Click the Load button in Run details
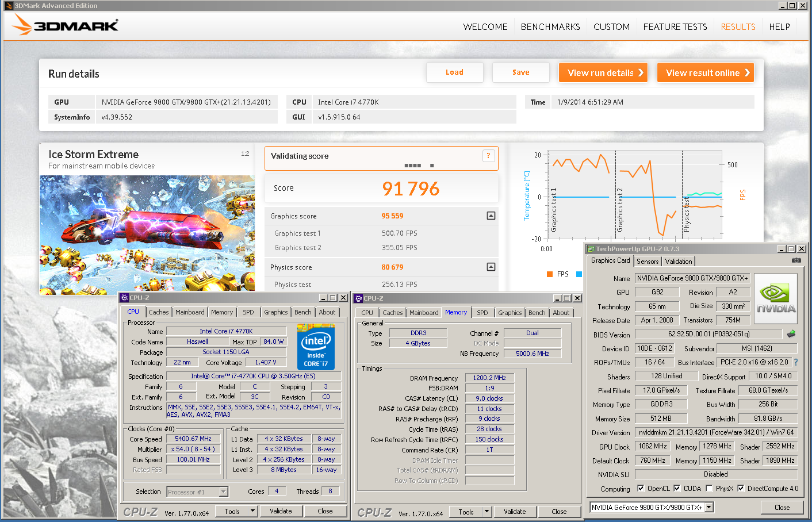Viewport: 812px width, 522px height. coord(454,72)
